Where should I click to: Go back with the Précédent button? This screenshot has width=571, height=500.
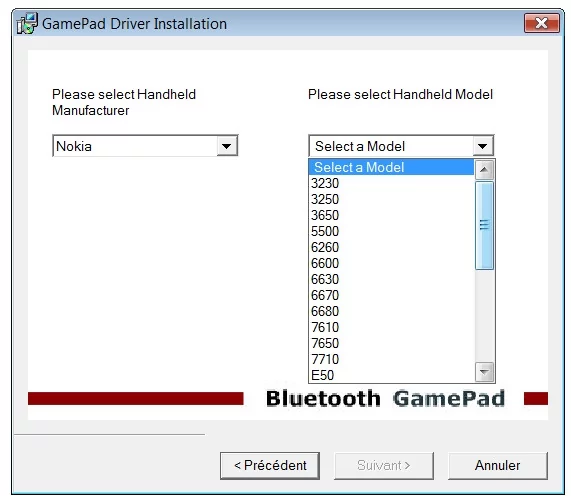tap(270, 465)
